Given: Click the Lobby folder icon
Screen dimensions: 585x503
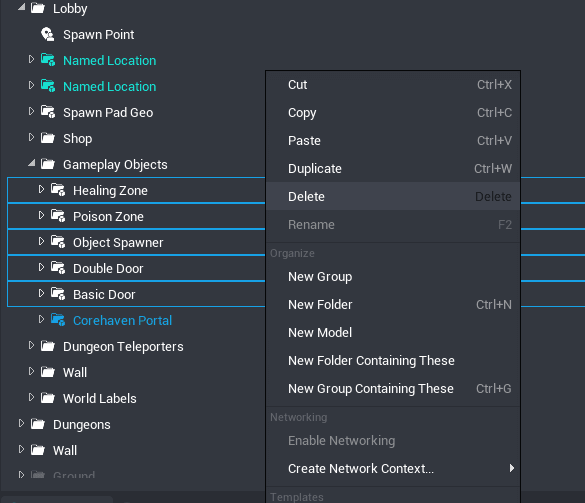Looking at the screenshot, I should pos(38,8).
